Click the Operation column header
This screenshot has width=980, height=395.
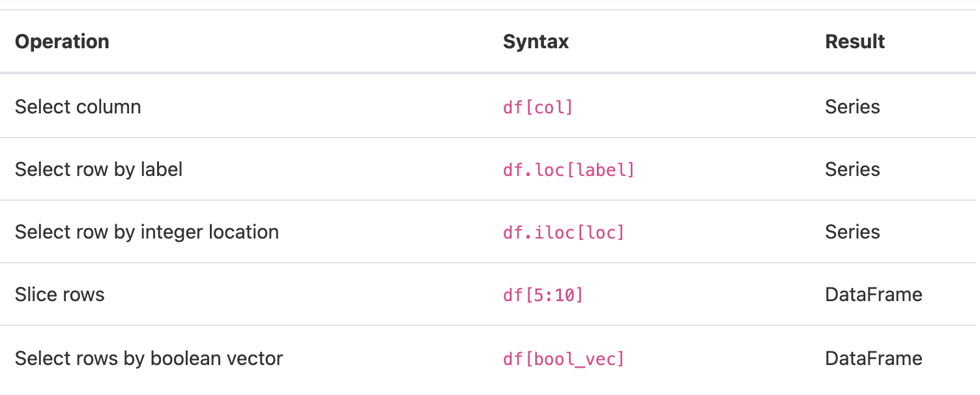point(62,42)
